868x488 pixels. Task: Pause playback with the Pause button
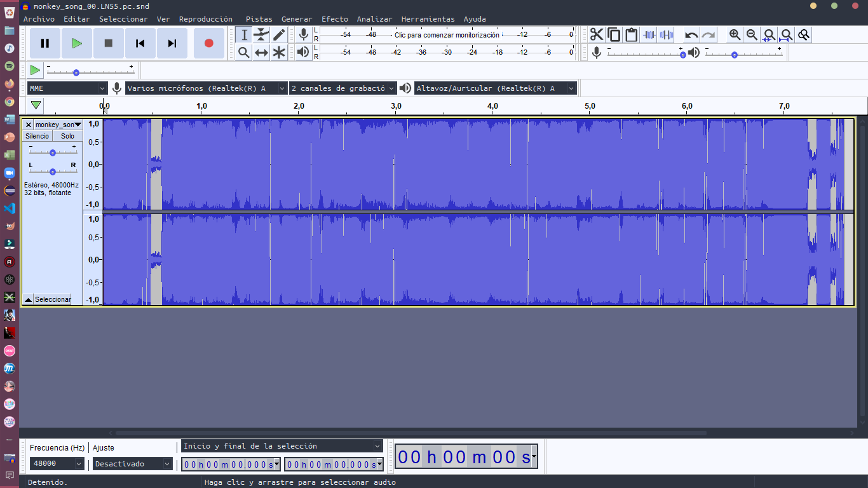coord(45,43)
